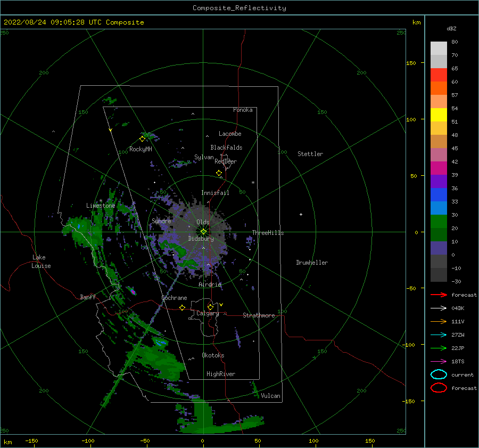This screenshot has width=479, height=448.
Task: Click the dBZ legend heading
Action: tap(451, 28)
